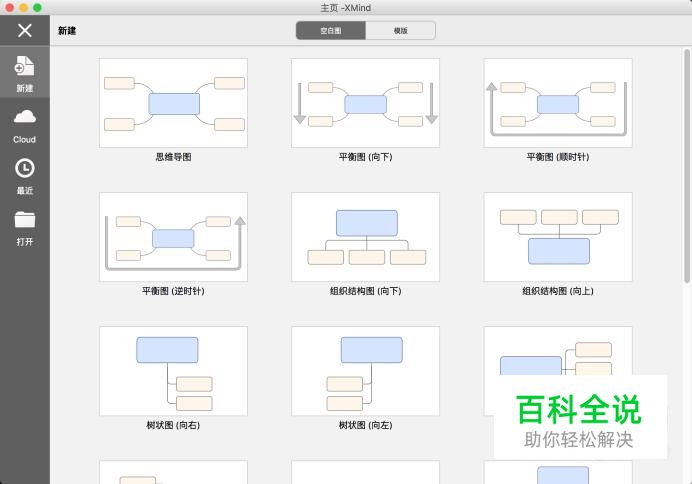Click the vertical scrollbar of the template list
The height and width of the screenshot is (484, 692).
pos(687,165)
